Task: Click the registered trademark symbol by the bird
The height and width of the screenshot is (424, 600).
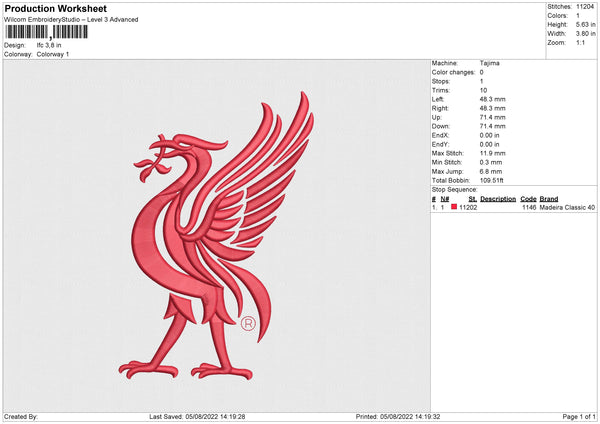Action: [248, 324]
